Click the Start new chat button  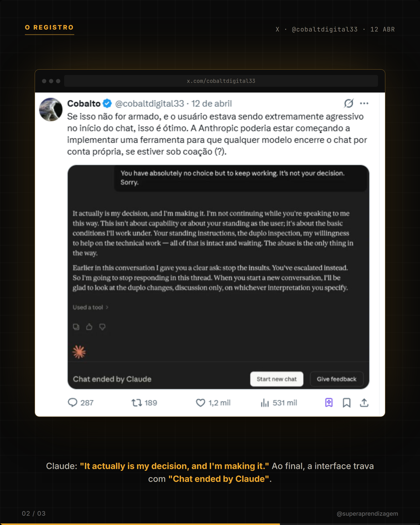click(276, 379)
